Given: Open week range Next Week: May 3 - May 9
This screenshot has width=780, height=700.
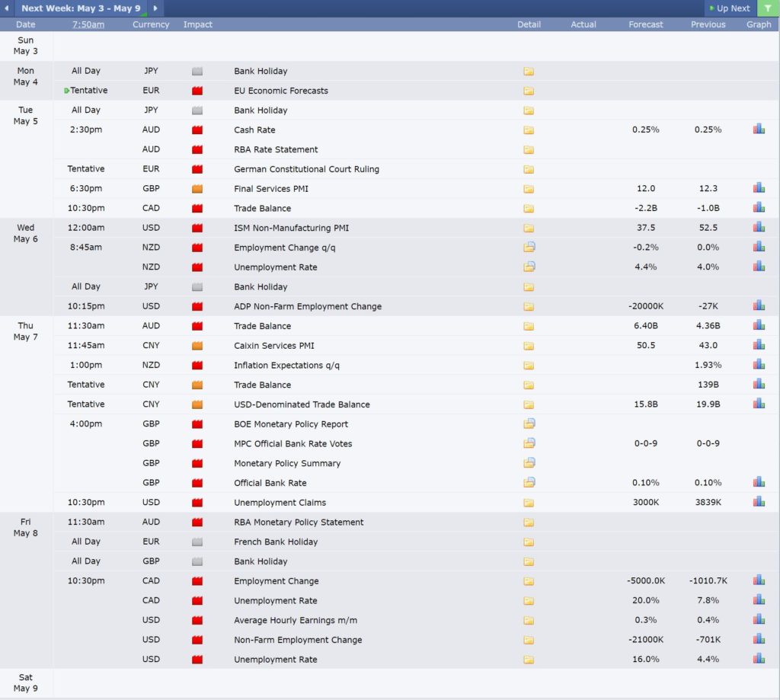Looking at the screenshot, I should tap(81, 8).
